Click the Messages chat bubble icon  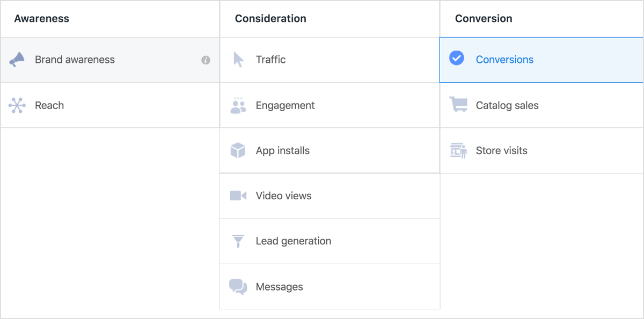click(x=238, y=287)
